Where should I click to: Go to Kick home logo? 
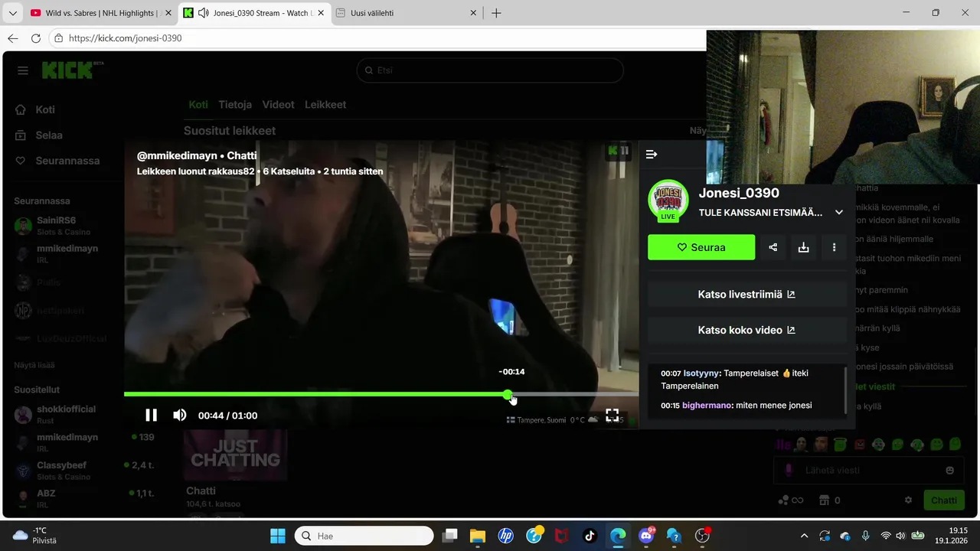[72, 70]
